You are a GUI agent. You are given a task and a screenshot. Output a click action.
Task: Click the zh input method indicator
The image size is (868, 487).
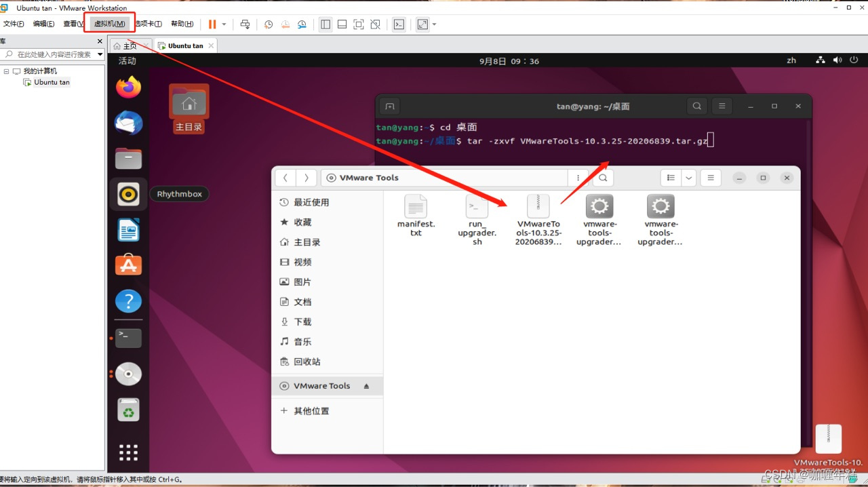(x=791, y=60)
